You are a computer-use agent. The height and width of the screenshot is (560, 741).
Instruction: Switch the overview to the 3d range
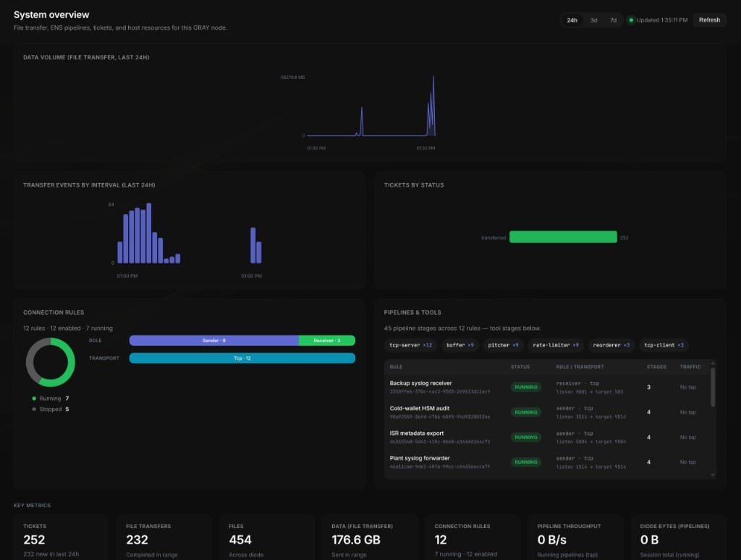[593, 20]
